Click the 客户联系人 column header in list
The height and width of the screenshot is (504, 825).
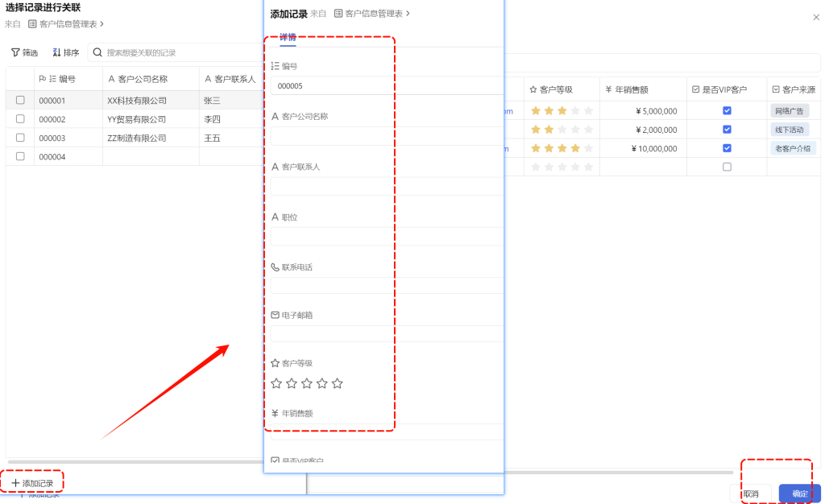[231, 79]
